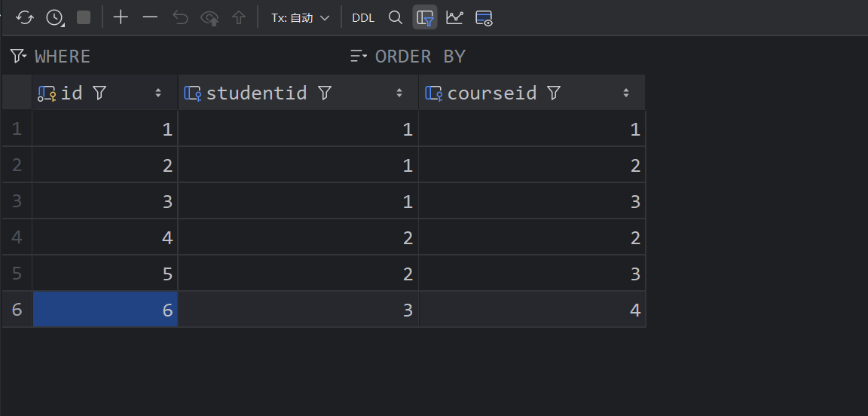Open the ORDER BY history icon
This screenshot has height=416, width=868.
359,56
